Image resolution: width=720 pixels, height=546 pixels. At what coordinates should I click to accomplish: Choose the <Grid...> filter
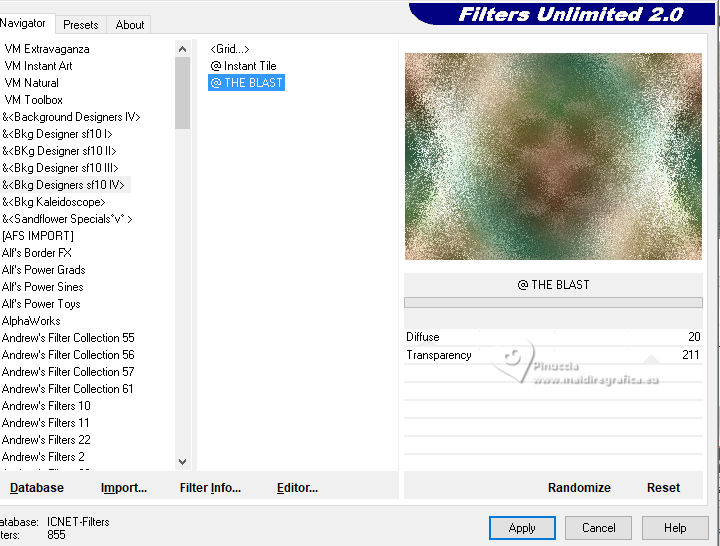point(230,49)
